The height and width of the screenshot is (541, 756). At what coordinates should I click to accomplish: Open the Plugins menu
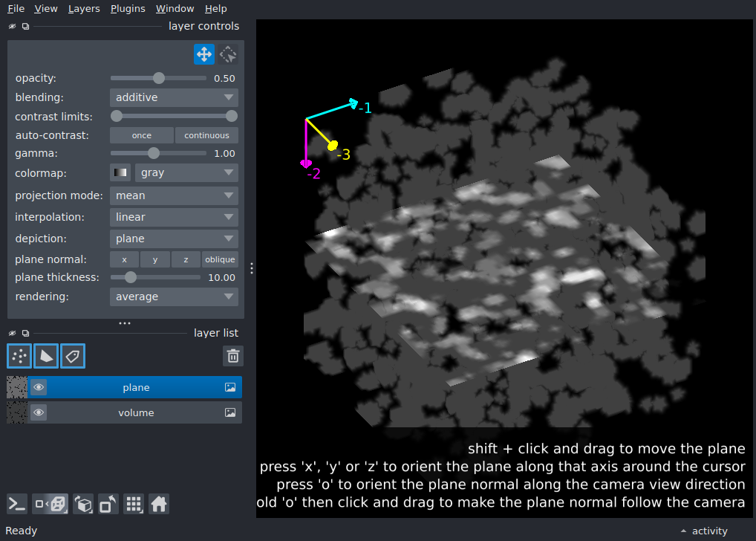(128, 9)
